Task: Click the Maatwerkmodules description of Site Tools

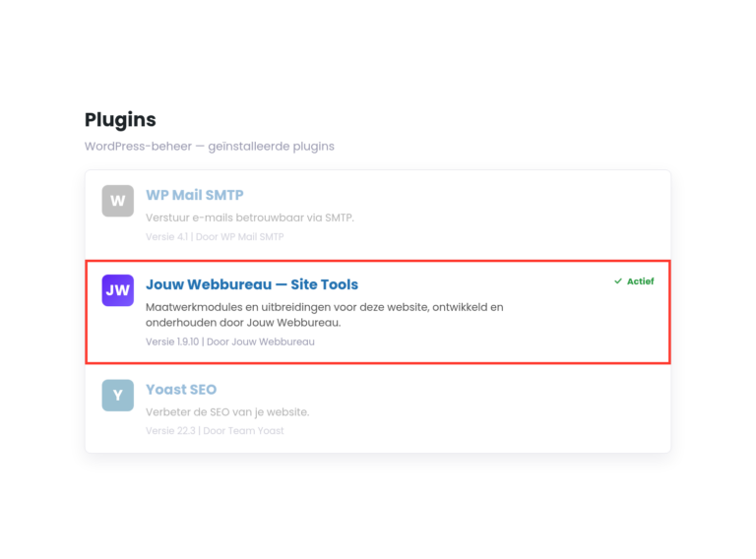Action: click(x=325, y=315)
